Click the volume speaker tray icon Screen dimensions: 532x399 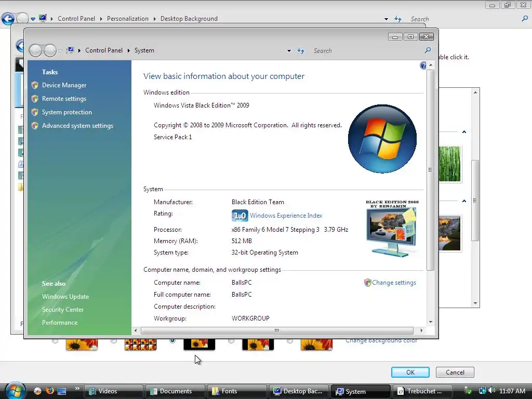click(492, 391)
